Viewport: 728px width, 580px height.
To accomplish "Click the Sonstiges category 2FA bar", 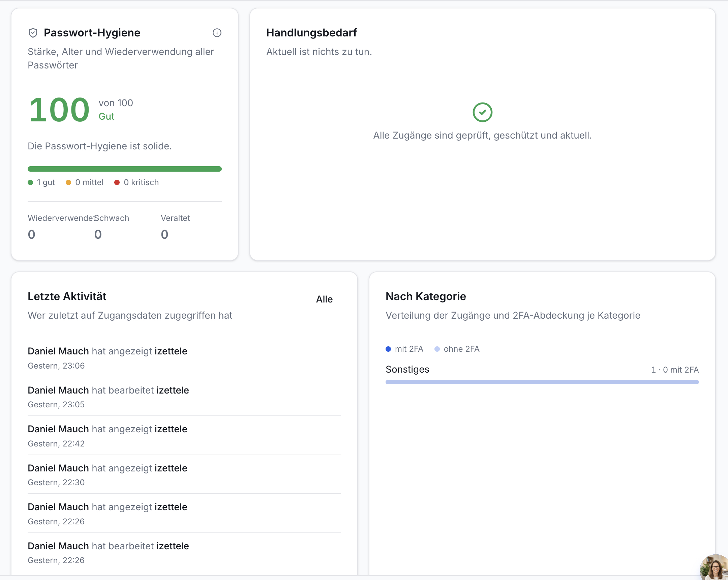I will 542,382.
